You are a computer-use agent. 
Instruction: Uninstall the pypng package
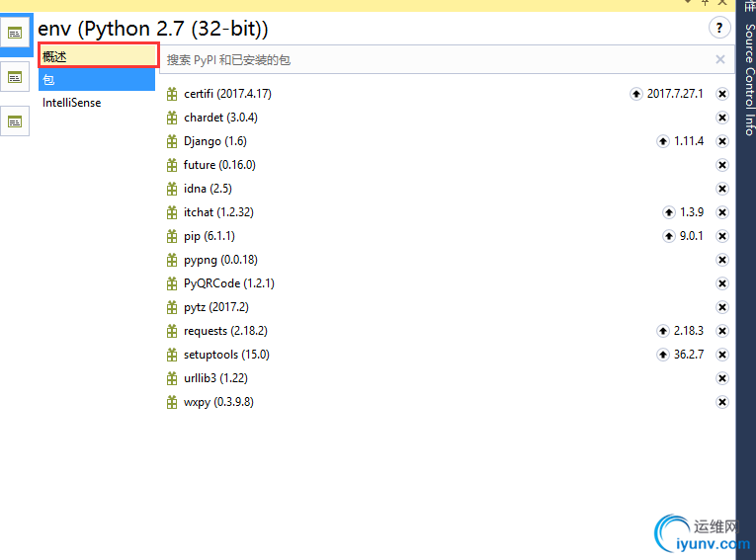click(x=721, y=260)
